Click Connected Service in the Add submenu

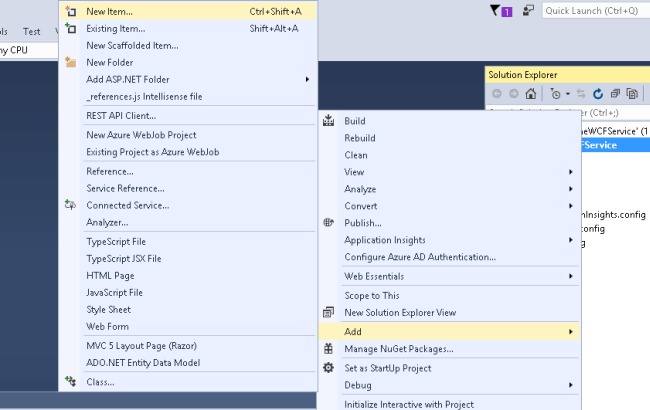coord(188,205)
